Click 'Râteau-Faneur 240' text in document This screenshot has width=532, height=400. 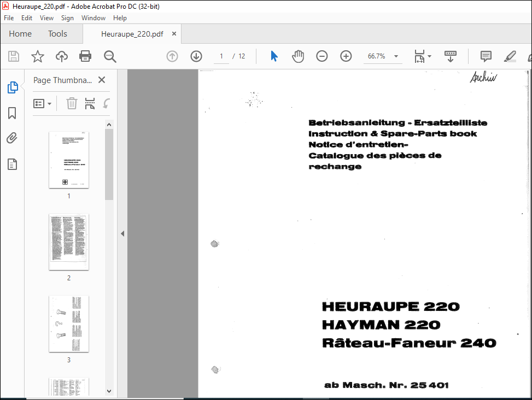click(x=409, y=343)
